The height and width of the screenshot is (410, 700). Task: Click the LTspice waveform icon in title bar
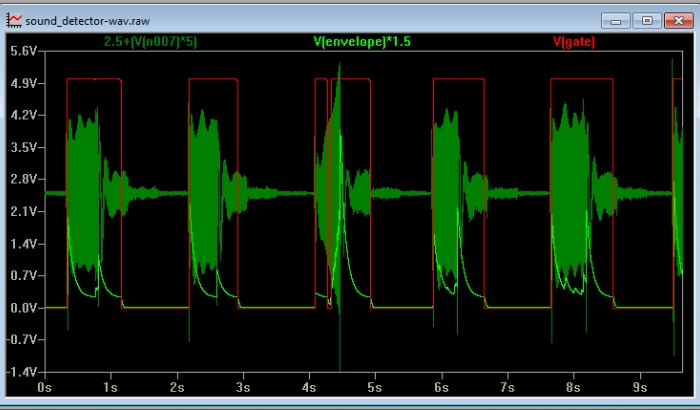(14, 21)
